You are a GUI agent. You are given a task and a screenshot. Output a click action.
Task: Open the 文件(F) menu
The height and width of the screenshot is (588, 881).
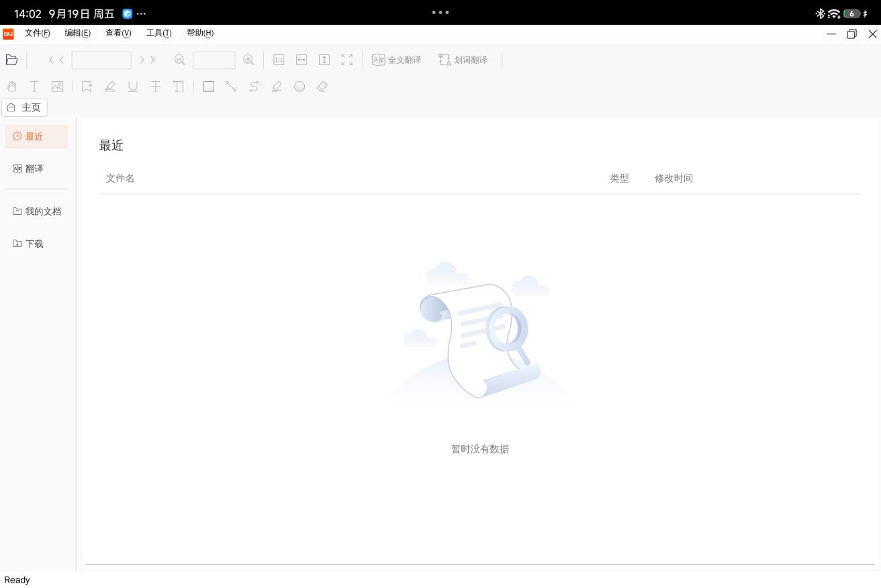pos(37,33)
